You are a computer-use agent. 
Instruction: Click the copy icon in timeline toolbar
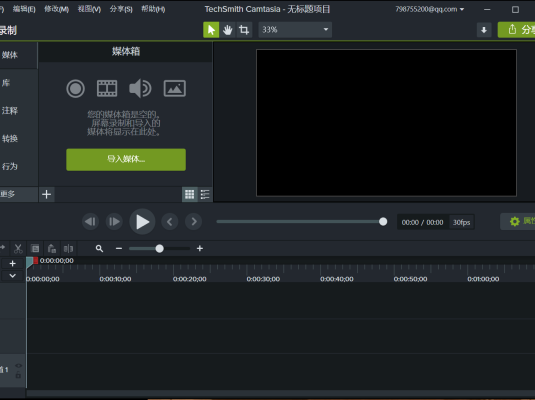(x=35, y=248)
